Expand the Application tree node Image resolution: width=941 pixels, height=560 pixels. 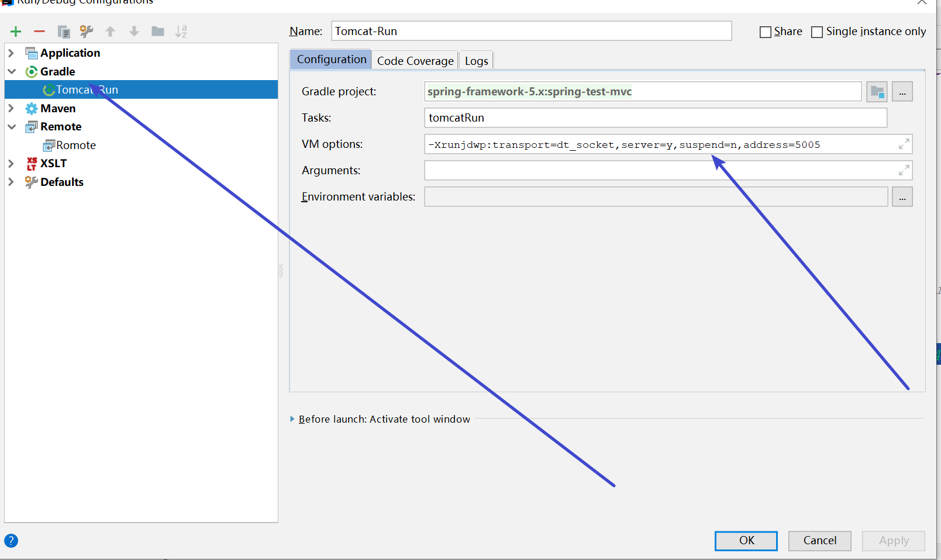pyautogui.click(x=11, y=53)
